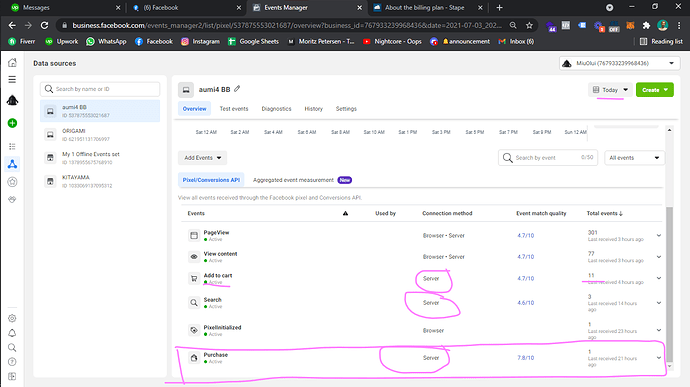The image size is (690, 387).
Task: Click the search magnifier in left sidebar
Action: coord(12,347)
